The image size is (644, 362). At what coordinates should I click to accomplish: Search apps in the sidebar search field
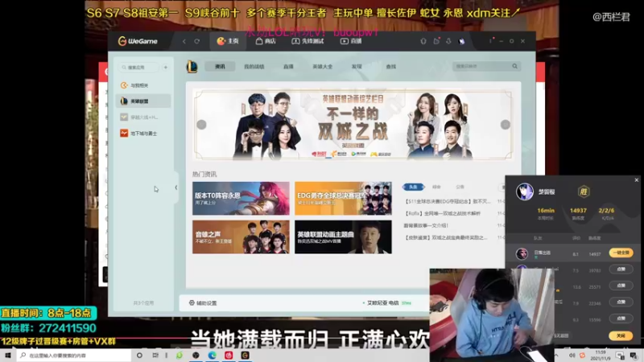138,67
